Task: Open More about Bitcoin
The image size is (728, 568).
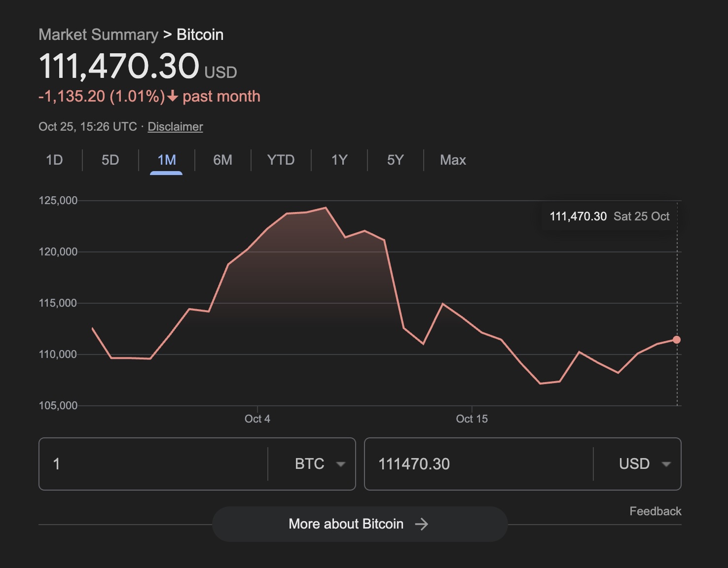Action: (x=360, y=524)
